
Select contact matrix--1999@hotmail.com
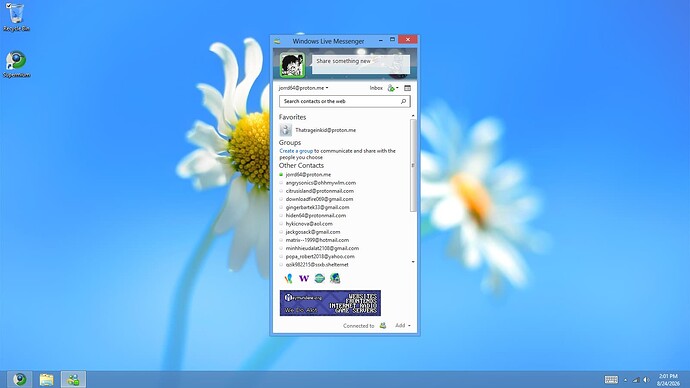point(317,240)
